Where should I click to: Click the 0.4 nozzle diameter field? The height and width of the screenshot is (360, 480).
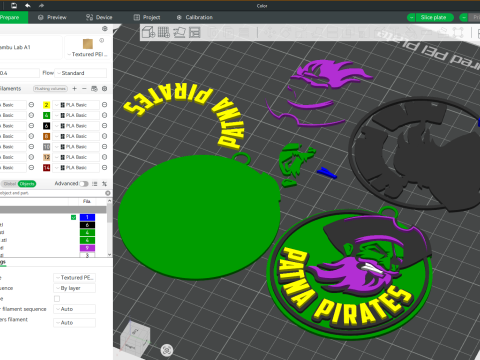coord(19,73)
